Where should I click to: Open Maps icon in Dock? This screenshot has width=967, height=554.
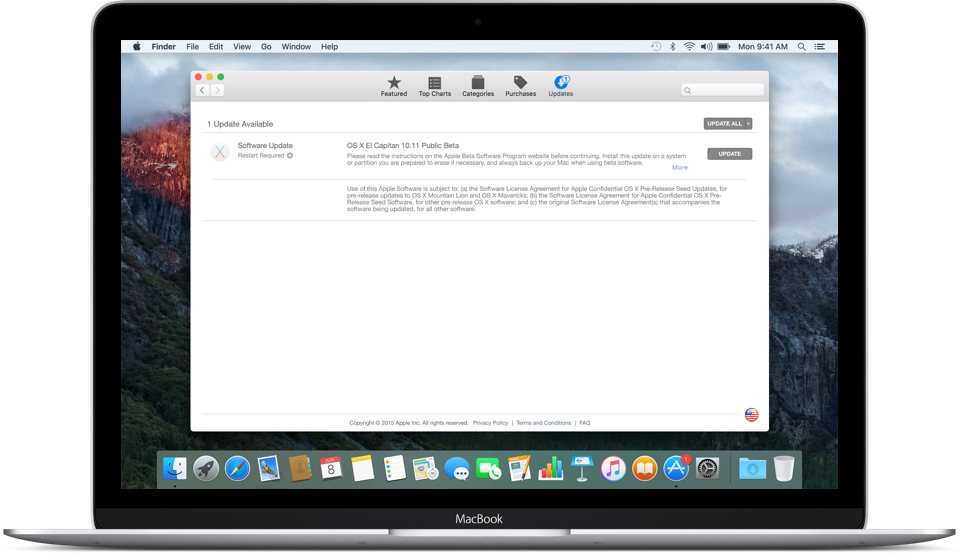click(426, 469)
